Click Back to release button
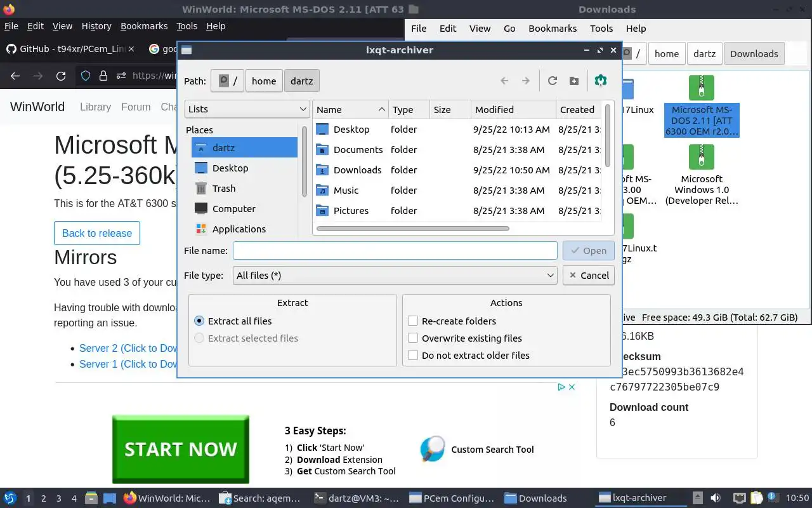This screenshot has height=508, width=812. click(x=97, y=233)
